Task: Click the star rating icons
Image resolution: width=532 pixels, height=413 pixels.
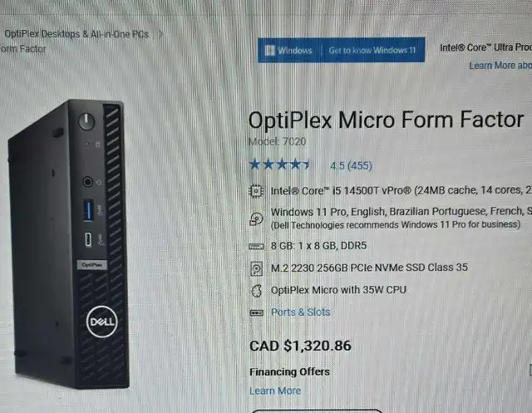Action: (x=279, y=165)
